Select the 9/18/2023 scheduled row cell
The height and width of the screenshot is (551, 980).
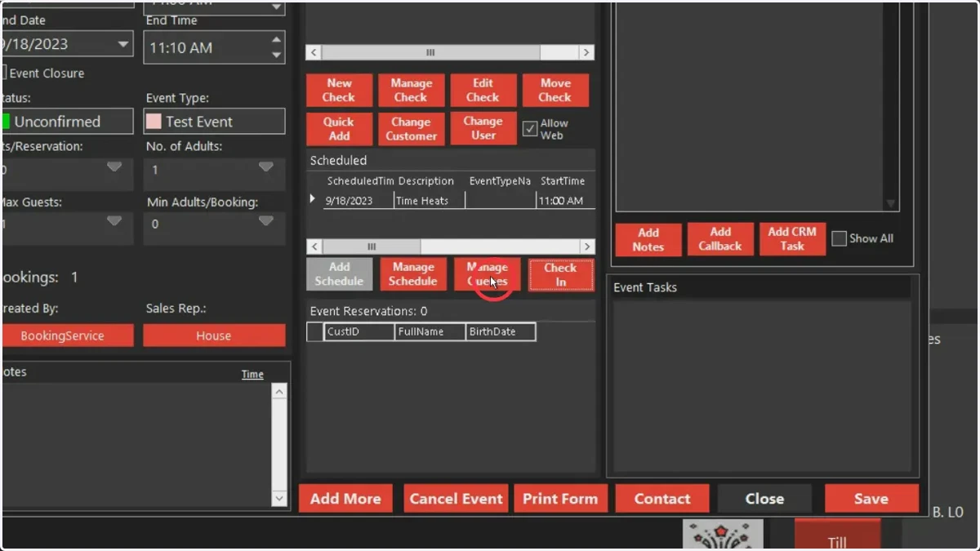(359, 201)
